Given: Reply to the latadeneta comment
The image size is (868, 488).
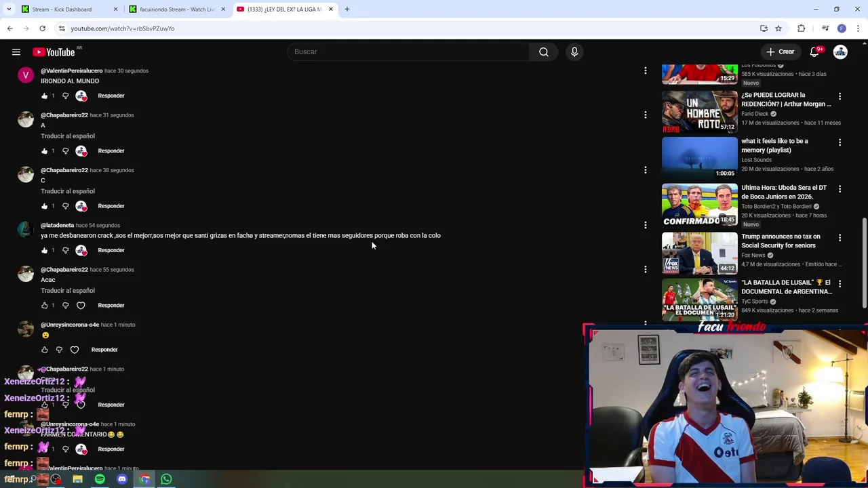Looking at the screenshot, I should 111,250.
